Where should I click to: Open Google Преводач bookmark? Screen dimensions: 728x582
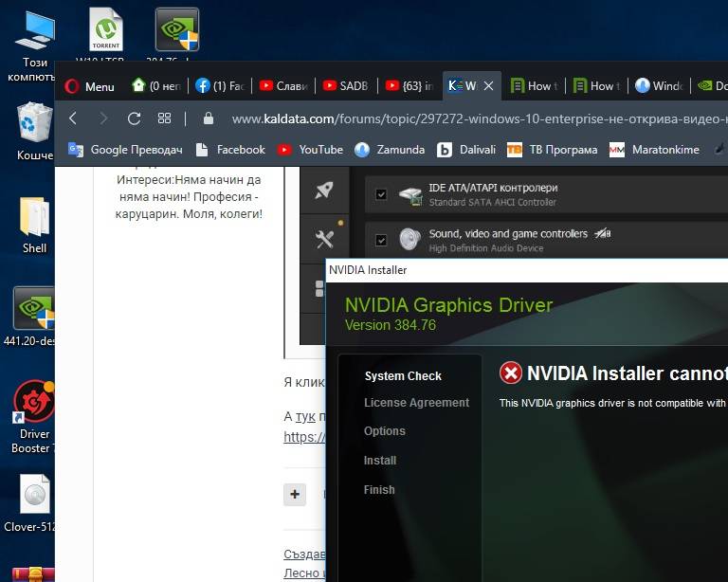click(125, 150)
